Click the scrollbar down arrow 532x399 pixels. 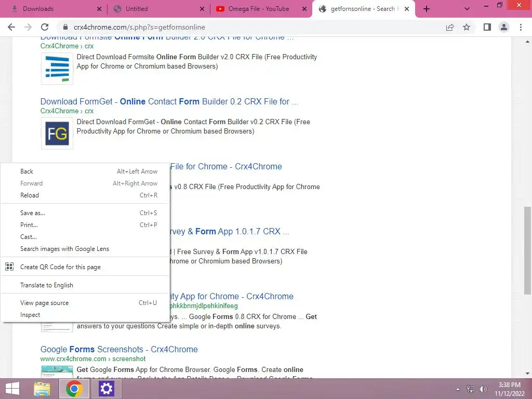coord(528,374)
